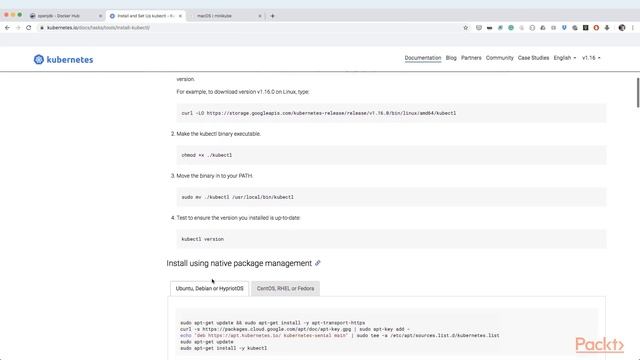Click the sudo mv ./kubectl command
640x360 pixels.
(238, 197)
